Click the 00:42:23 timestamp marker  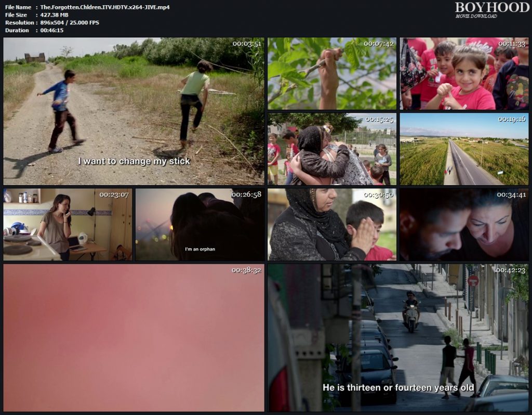(x=511, y=270)
